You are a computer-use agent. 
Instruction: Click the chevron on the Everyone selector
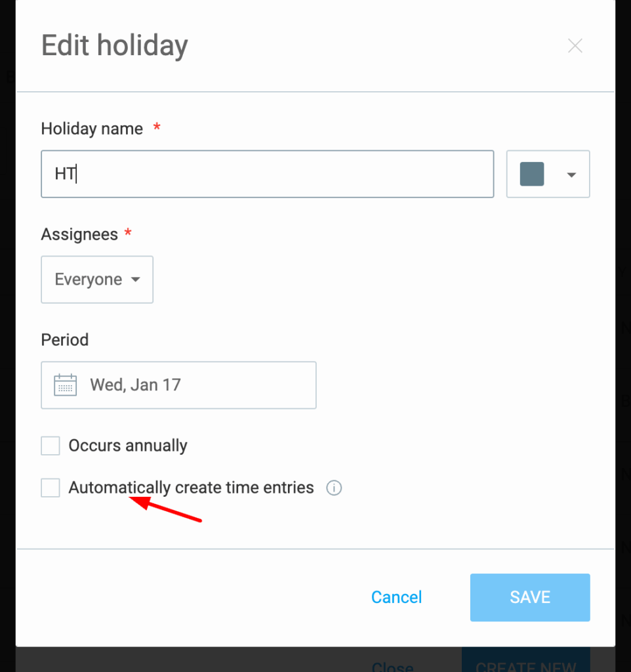click(136, 280)
